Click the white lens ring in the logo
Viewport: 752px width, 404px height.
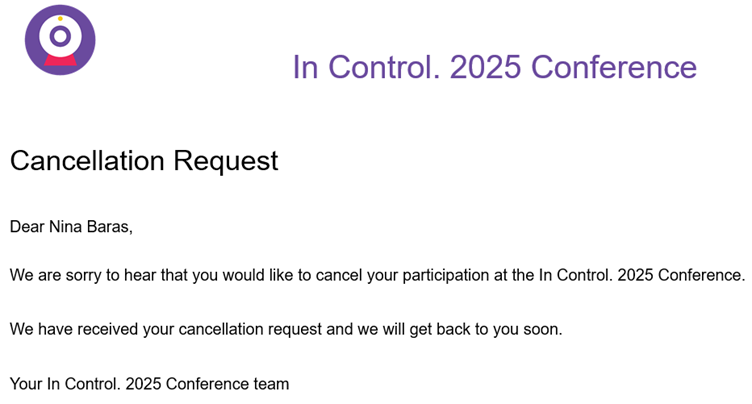coord(60,36)
